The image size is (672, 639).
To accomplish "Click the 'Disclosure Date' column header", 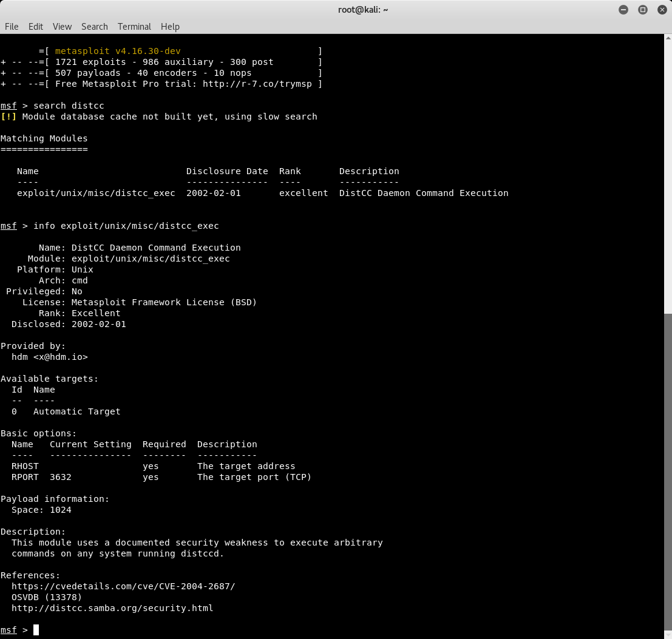I will (x=227, y=171).
